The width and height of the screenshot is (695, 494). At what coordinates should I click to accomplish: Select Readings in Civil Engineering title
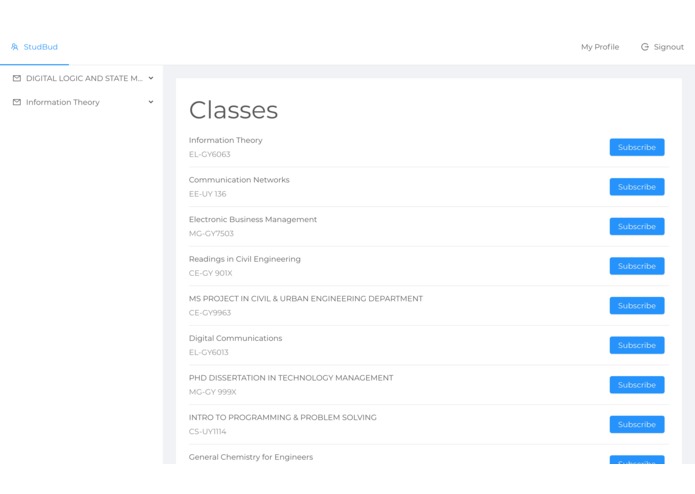(245, 259)
